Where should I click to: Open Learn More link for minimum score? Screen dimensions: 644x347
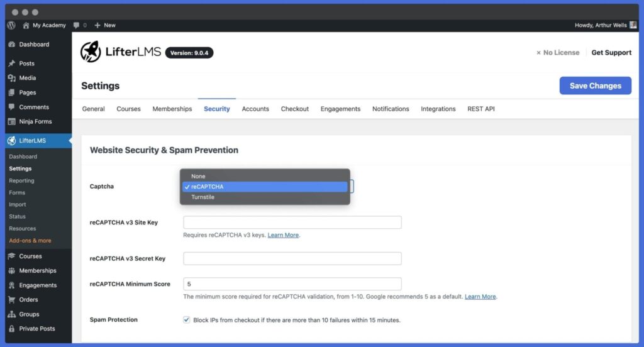[480, 297]
